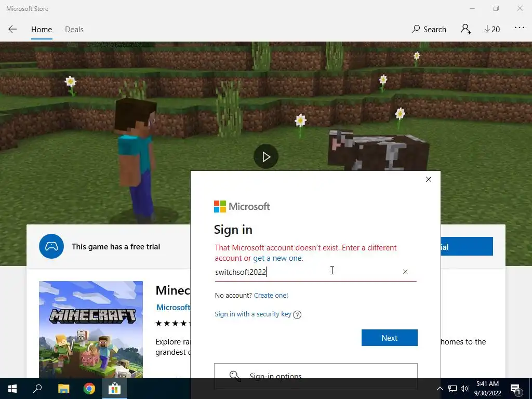This screenshot has height=399, width=532.
Task: Open the volume speaker icon
Action: (x=464, y=389)
